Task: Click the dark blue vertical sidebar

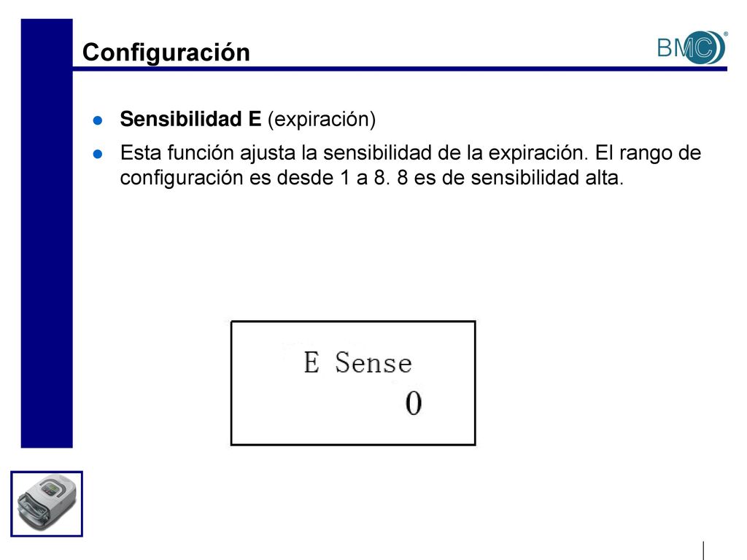Action: tap(47, 233)
